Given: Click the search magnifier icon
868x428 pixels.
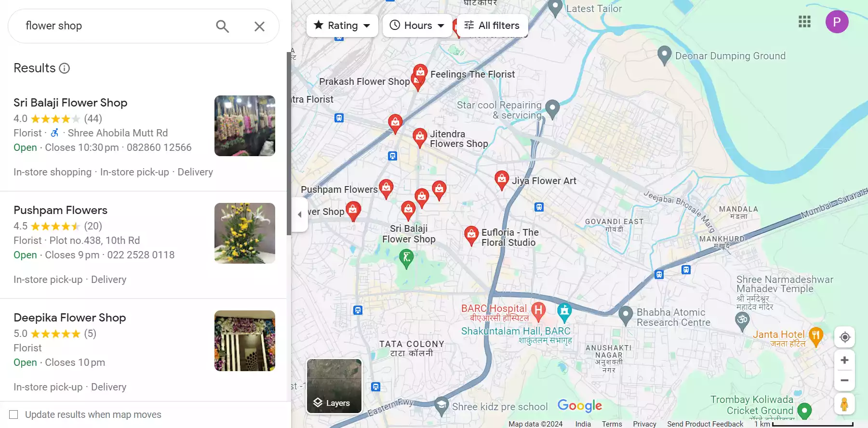Looking at the screenshot, I should point(222,26).
